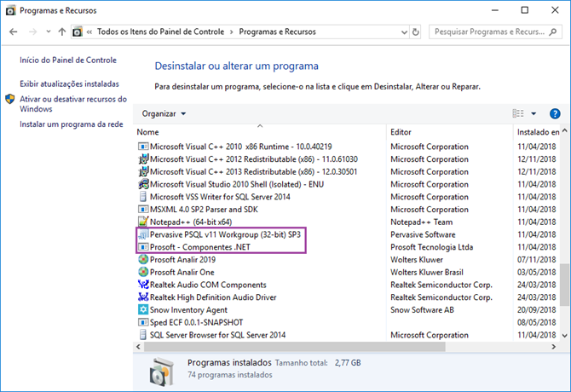
Task: Click the Wolters Kluwer Brasil editor cell
Action: click(x=427, y=272)
